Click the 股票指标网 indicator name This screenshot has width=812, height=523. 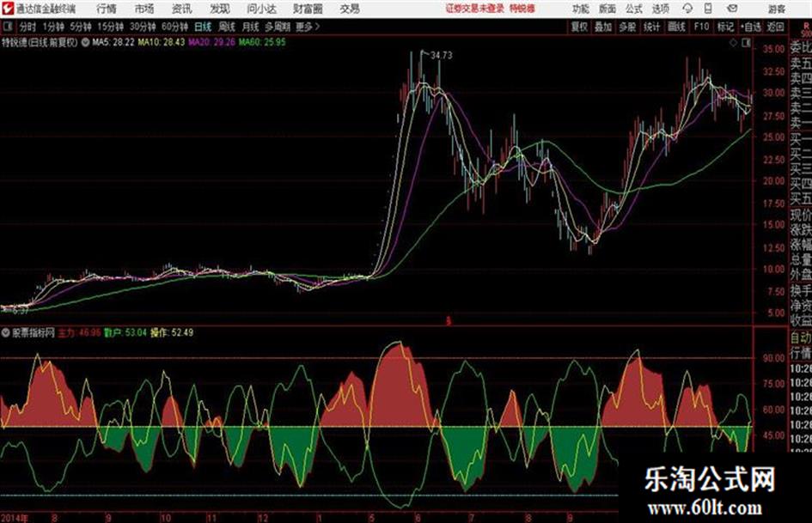(x=34, y=332)
